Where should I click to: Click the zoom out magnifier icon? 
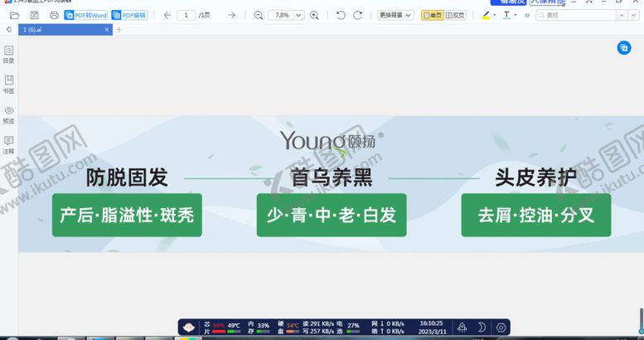tap(259, 15)
